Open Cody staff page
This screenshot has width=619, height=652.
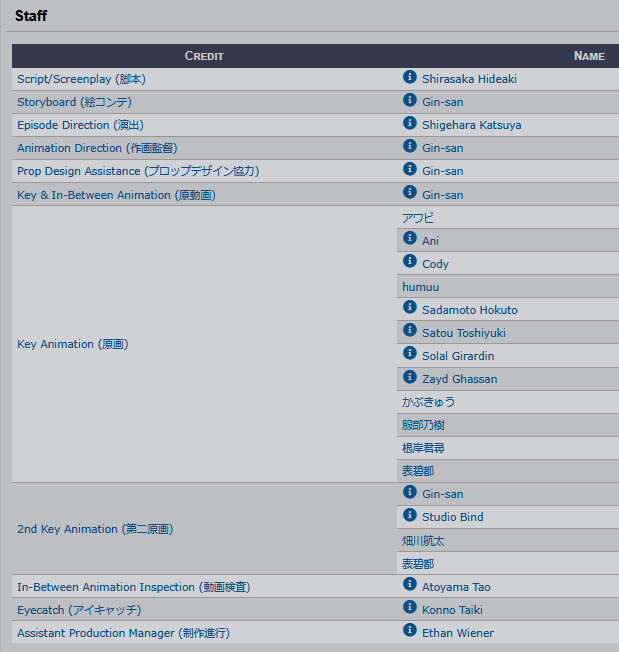(435, 264)
